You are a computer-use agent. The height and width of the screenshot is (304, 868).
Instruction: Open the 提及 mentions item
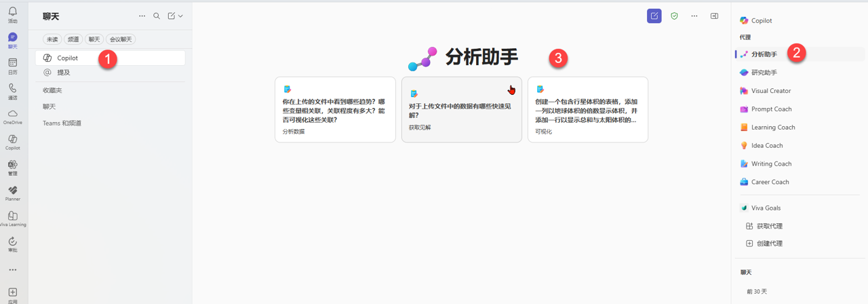coord(111,73)
